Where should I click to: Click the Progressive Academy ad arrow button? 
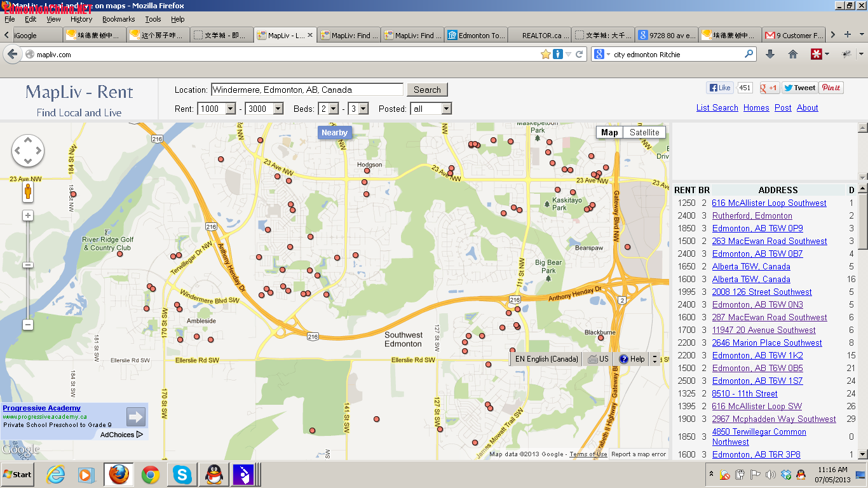point(136,417)
